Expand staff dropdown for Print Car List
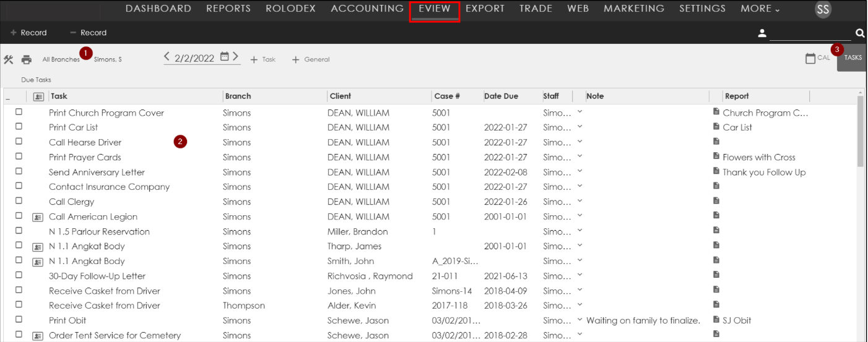The image size is (868, 342). [580, 127]
